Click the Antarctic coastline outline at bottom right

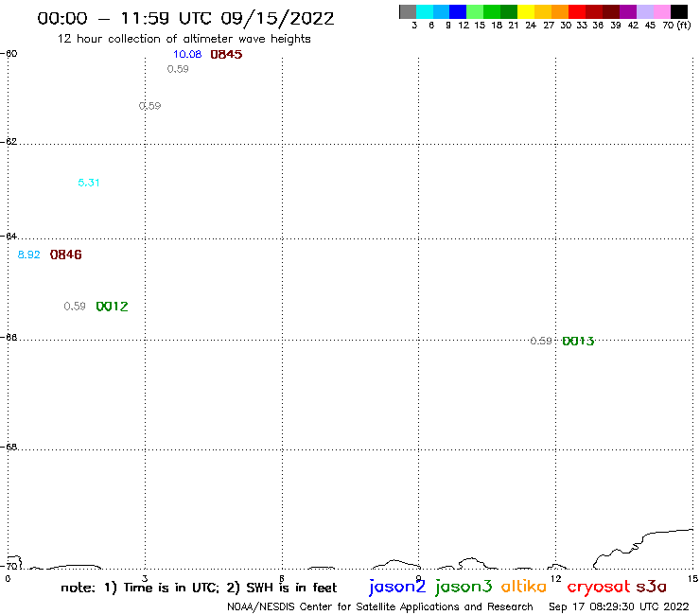point(643,549)
